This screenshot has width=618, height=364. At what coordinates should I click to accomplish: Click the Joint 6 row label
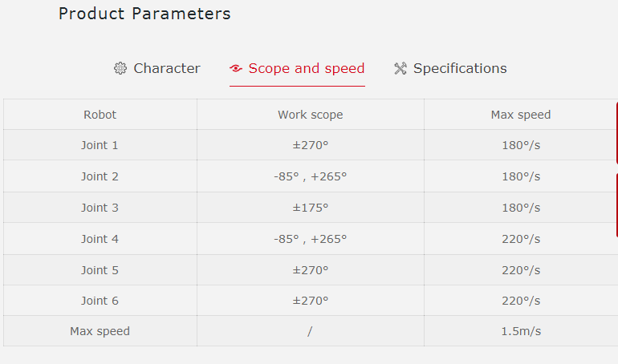click(x=100, y=301)
